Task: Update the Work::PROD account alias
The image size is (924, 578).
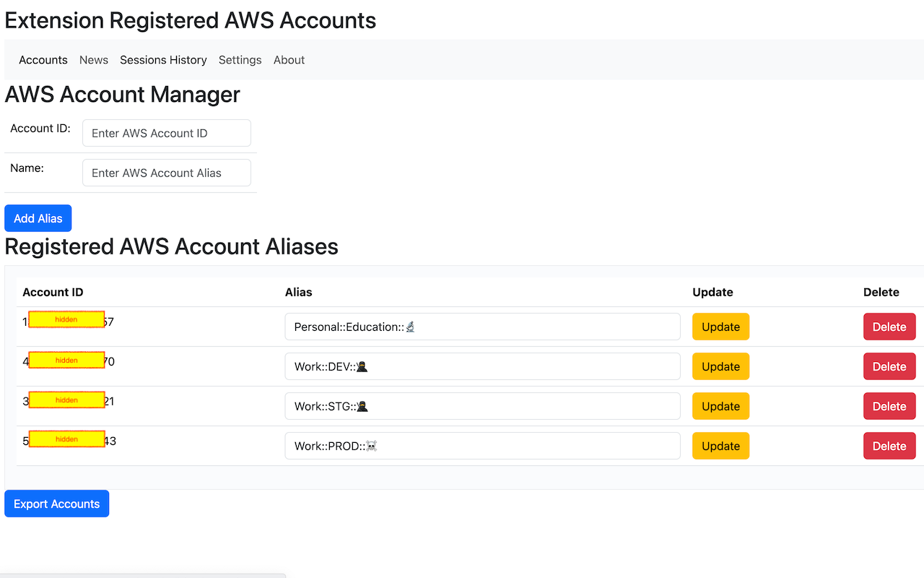Action: 720,446
